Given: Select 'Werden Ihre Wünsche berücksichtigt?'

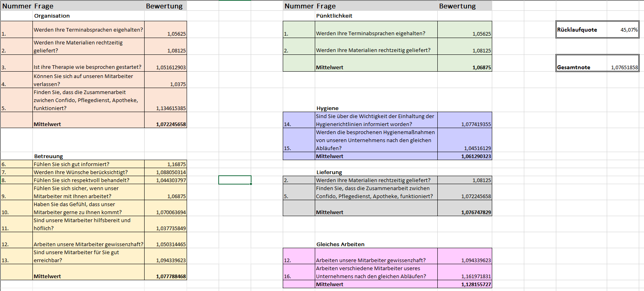Looking at the screenshot, I should [x=89, y=172].
